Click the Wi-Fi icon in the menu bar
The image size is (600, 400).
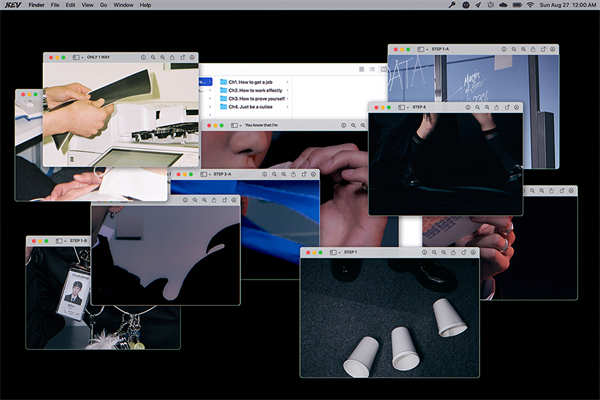click(530, 5)
